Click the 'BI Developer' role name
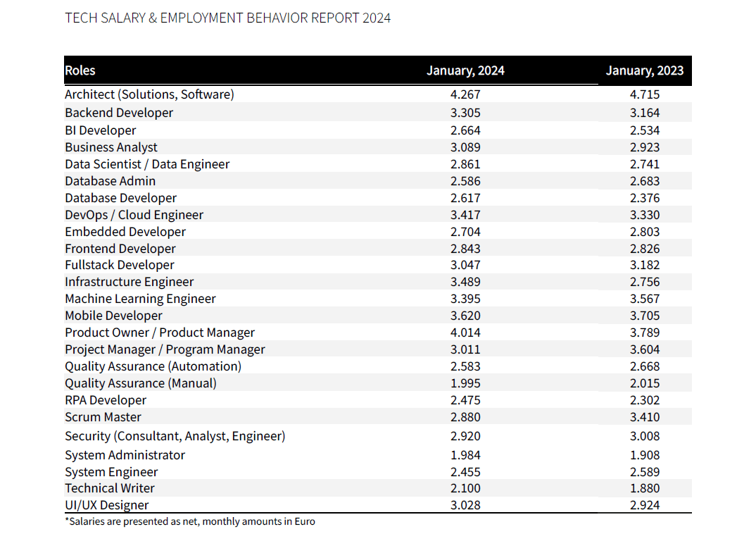 100,131
